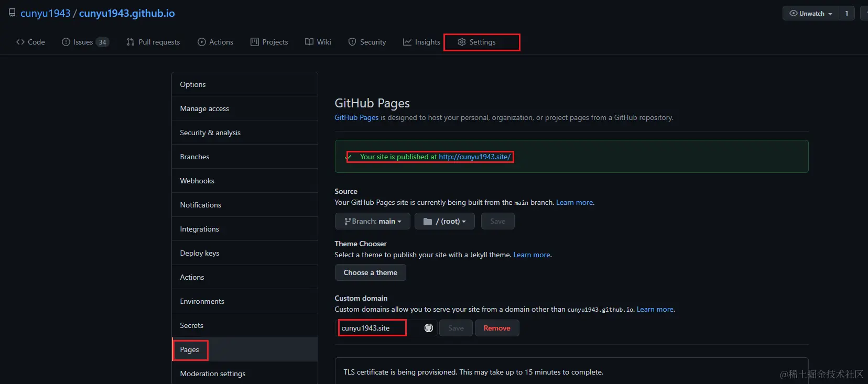
Task: Go to Pull requests tab
Action: pyautogui.click(x=153, y=42)
